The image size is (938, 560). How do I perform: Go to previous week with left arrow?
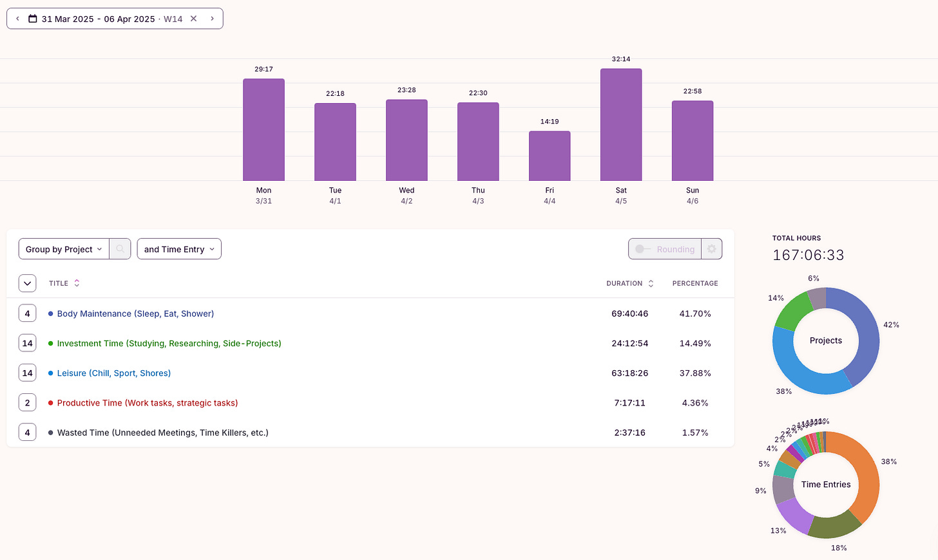pyautogui.click(x=17, y=19)
